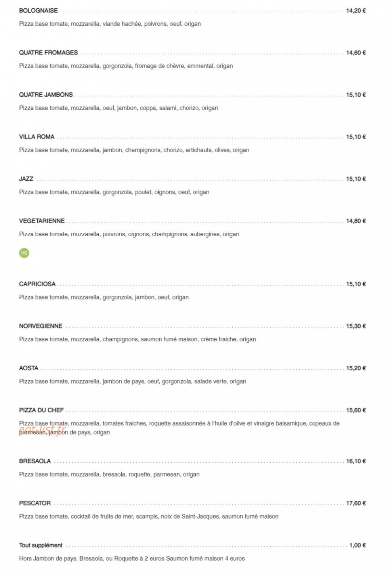Open the QUATRE JAMBONS menu entry
This screenshot has width=392, height=576.
(46, 95)
